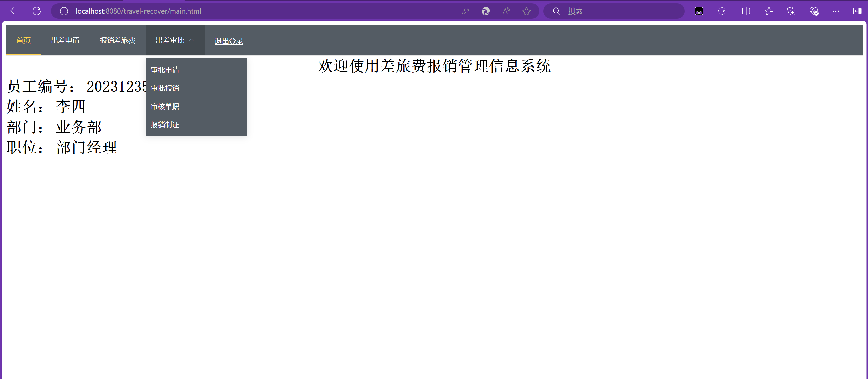Viewport: 868px width, 379px height.
Task: Open the favorites list icon
Action: pos(769,11)
